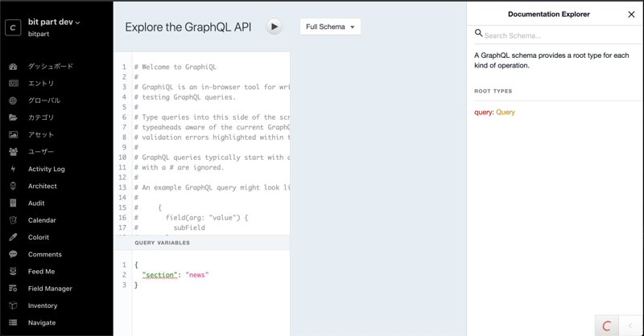
Task: Click the ダッシュボード dashboard icon
Action: 13,67
